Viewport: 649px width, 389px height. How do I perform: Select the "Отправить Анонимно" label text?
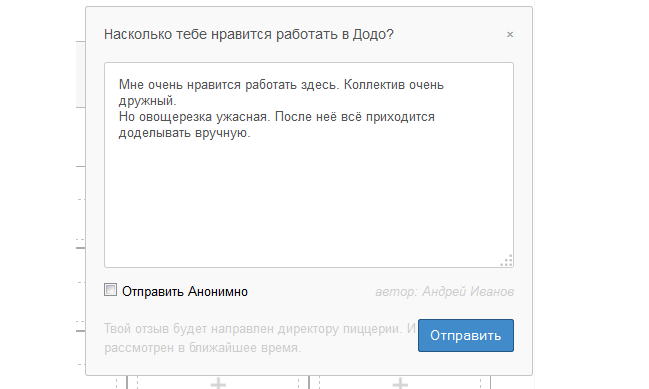pyautogui.click(x=185, y=291)
